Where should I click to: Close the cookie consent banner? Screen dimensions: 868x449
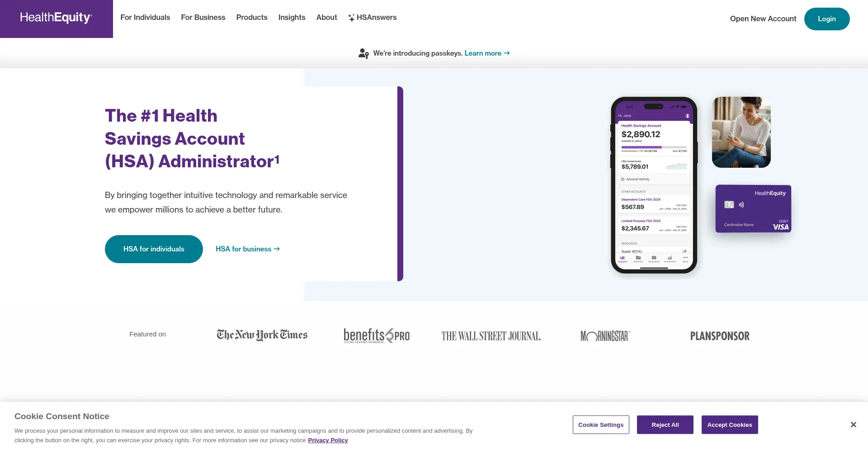click(x=853, y=425)
